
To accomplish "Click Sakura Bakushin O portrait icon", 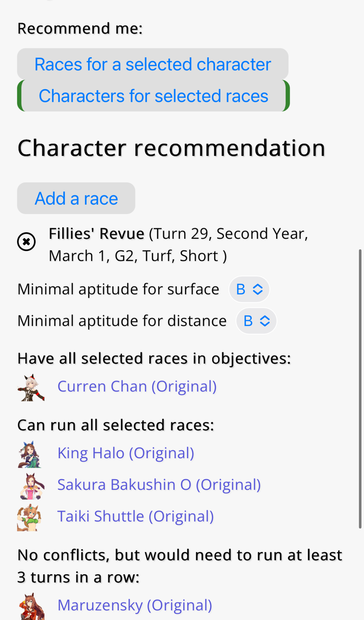I will point(31,486).
